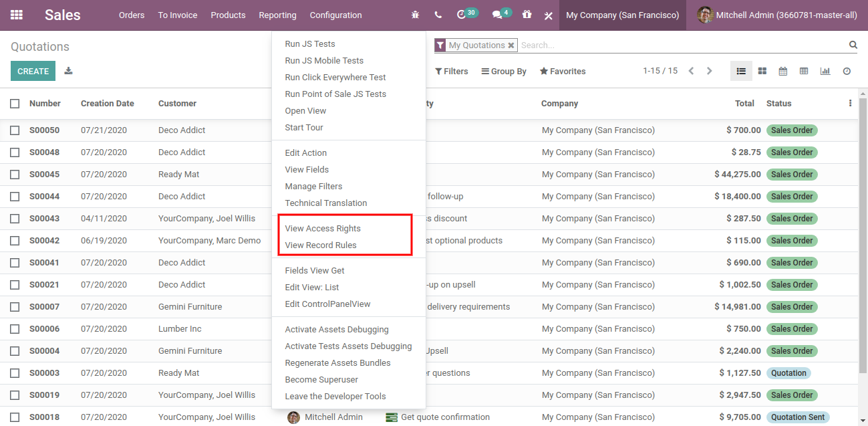Switch to kanban view icon
The image size is (868, 426).
(x=762, y=71)
